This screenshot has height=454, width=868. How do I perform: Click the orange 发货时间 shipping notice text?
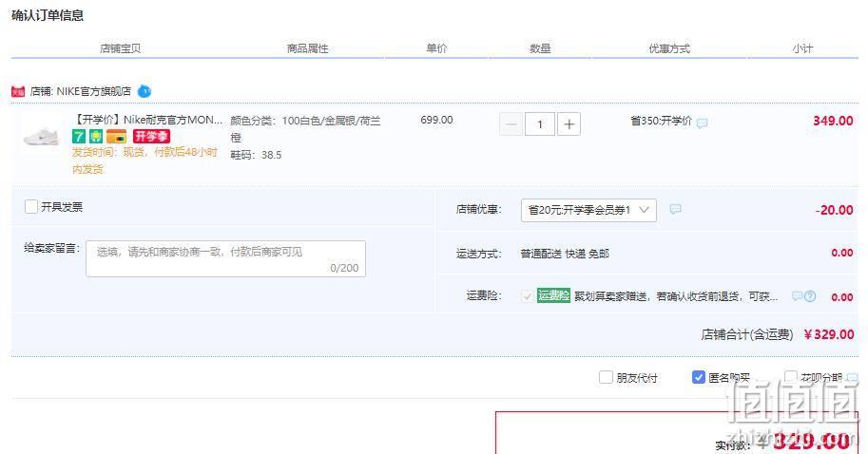(145, 161)
